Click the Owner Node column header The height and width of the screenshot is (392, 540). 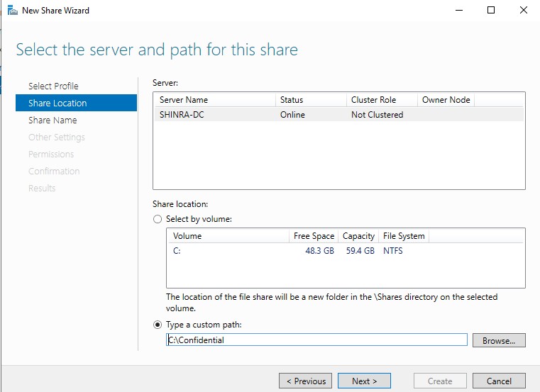446,100
